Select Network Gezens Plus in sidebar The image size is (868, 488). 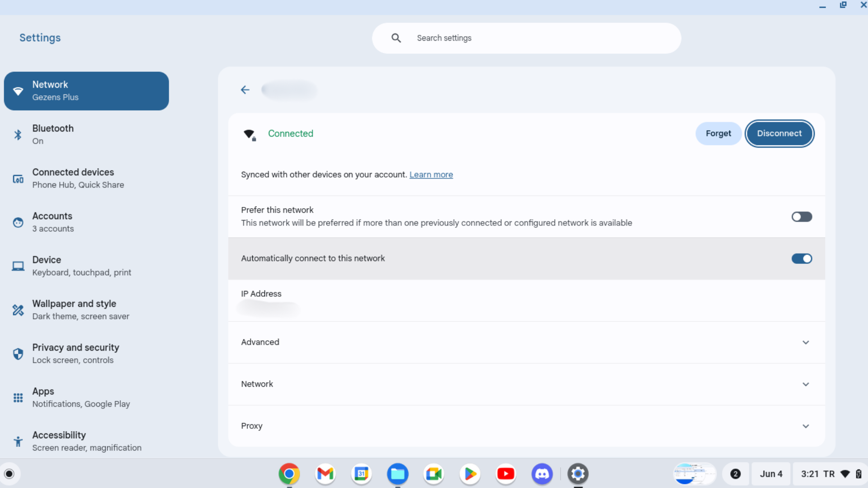tap(86, 91)
